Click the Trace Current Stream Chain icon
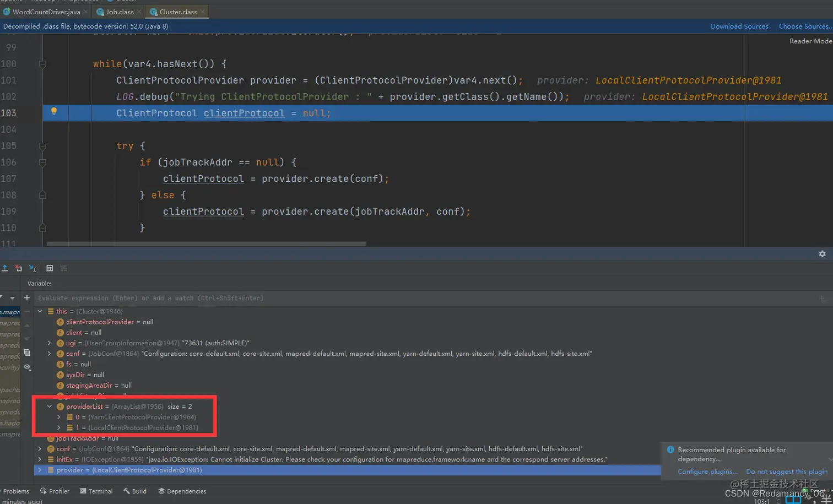Viewport: 833px width, 504px height. click(x=63, y=268)
